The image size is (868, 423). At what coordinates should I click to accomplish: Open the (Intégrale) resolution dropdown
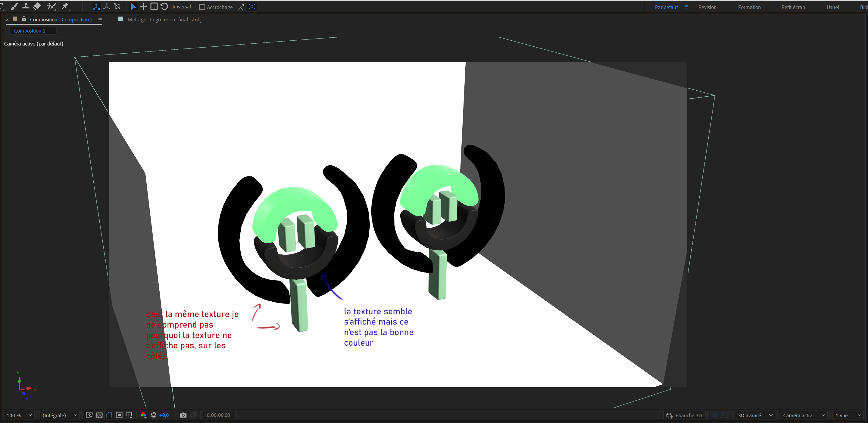tap(60, 415)
